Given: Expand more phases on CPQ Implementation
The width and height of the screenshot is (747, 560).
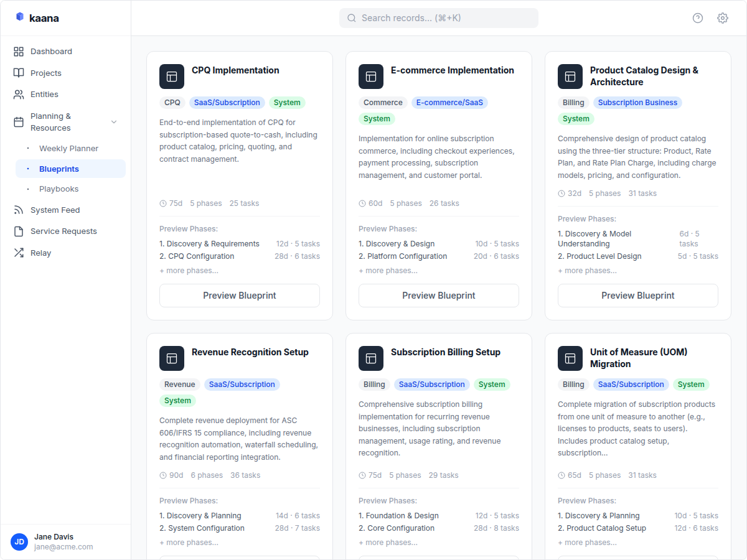Looking at the screenshot, I should coord(189,270).
